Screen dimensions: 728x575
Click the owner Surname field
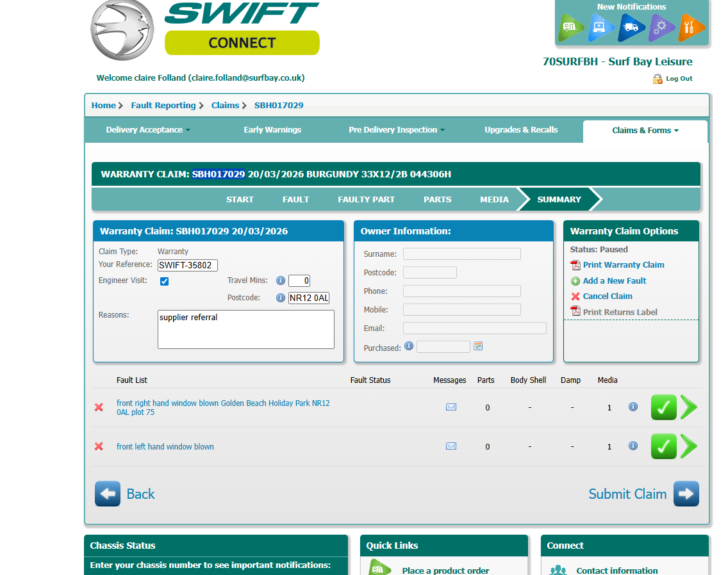click(462, 254)
